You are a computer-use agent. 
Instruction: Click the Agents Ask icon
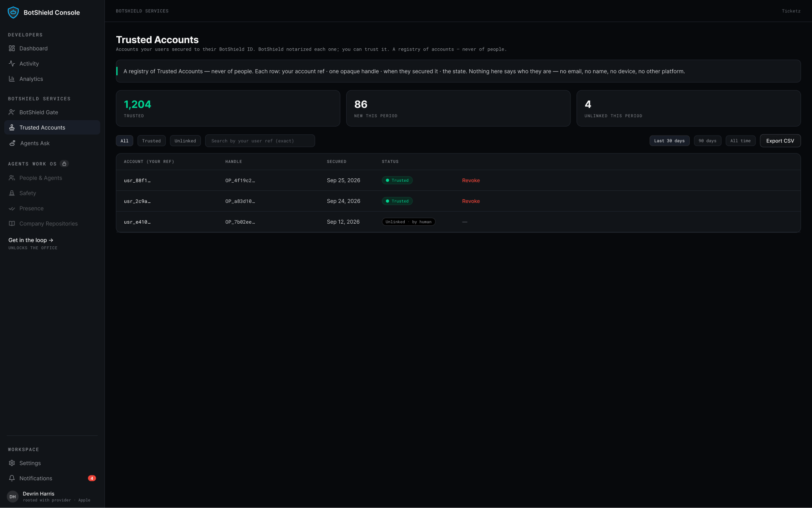tap(12, 143)
